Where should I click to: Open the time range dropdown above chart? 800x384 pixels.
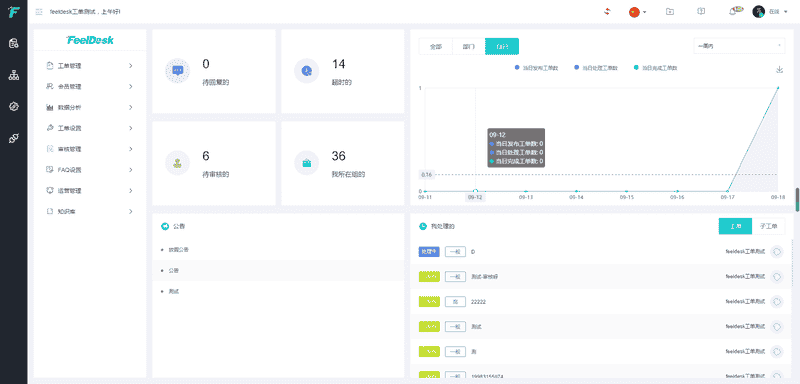[x=738, y=46]
